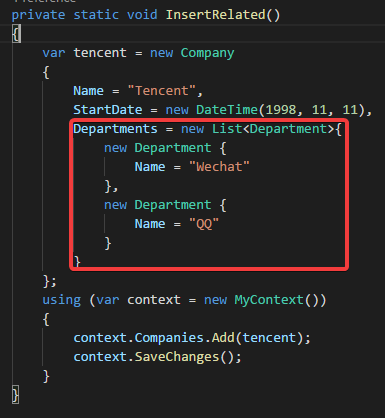Click the private keyword
The height and width of the screenshot is (418, 385).
click(38, 15)
